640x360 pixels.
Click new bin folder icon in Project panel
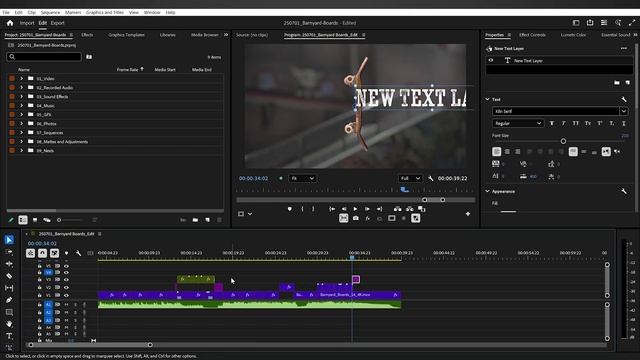click(195, 220)
